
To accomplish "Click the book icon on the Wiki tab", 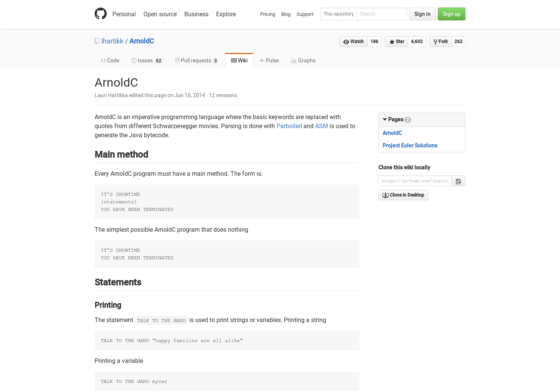I will click(234, 60).
